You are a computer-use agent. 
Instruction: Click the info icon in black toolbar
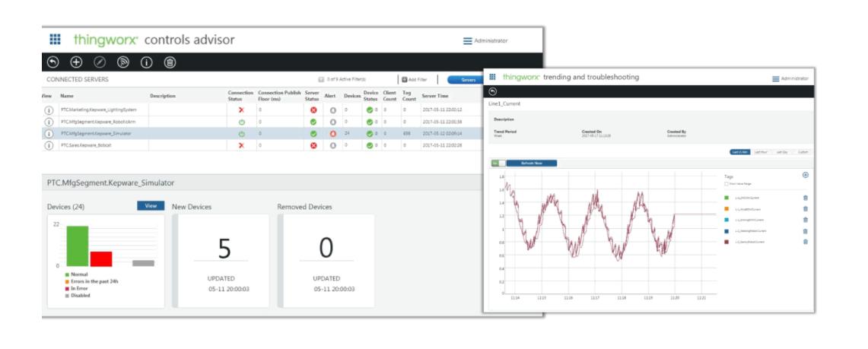pyautogui.click(x=147, y=62)
